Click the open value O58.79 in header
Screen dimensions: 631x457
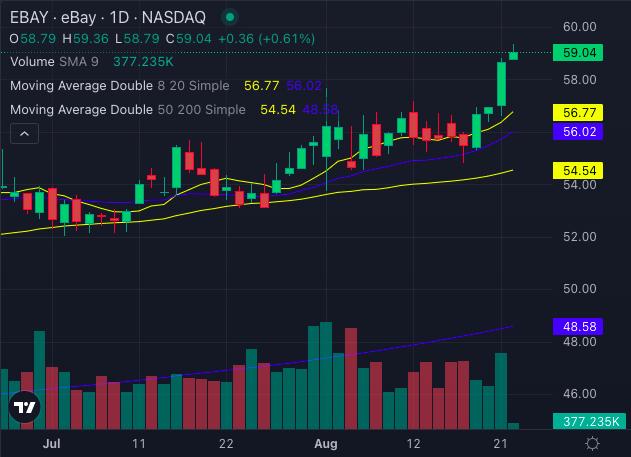coord(33,39)
